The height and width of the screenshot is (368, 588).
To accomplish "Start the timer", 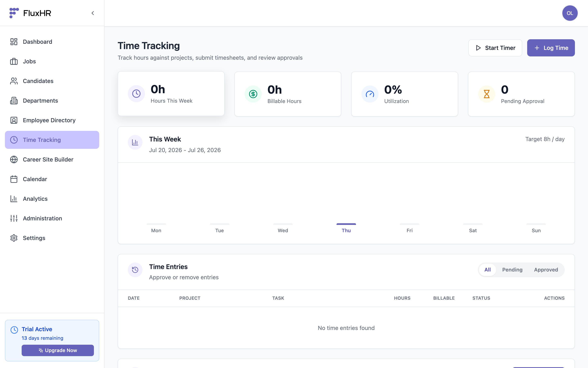I will pyautogui.click(x=495, y=48).
